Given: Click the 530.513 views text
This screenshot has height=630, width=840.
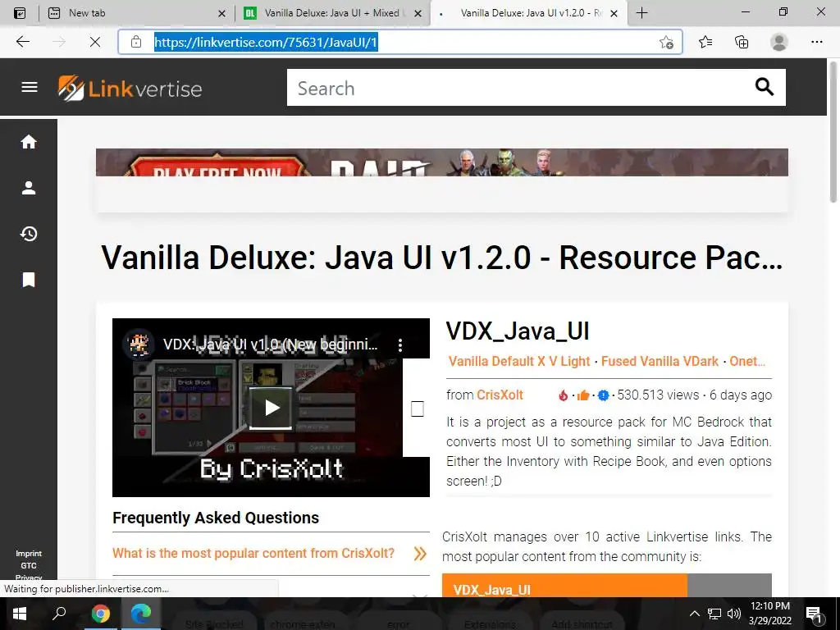Looking at the screenshot, I should click(x=658, y=395).
